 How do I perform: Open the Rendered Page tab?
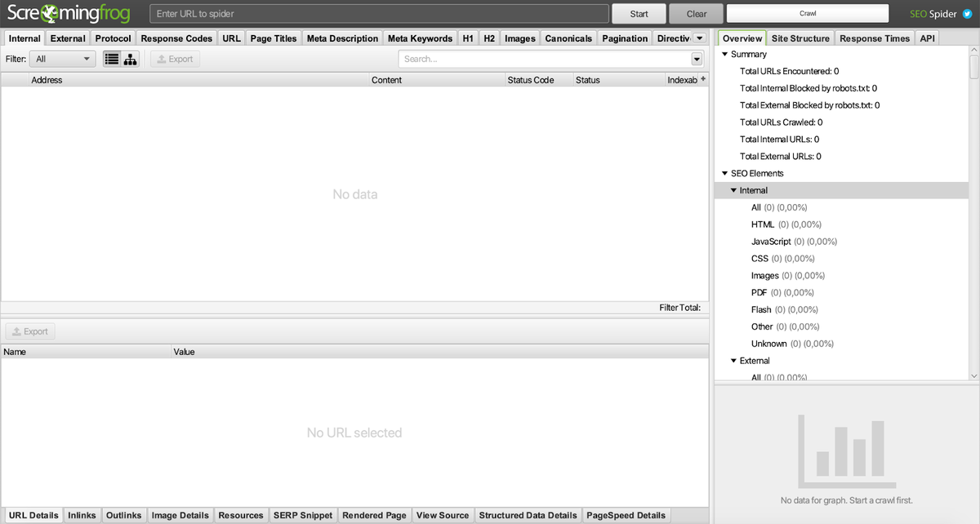point(374,515)
